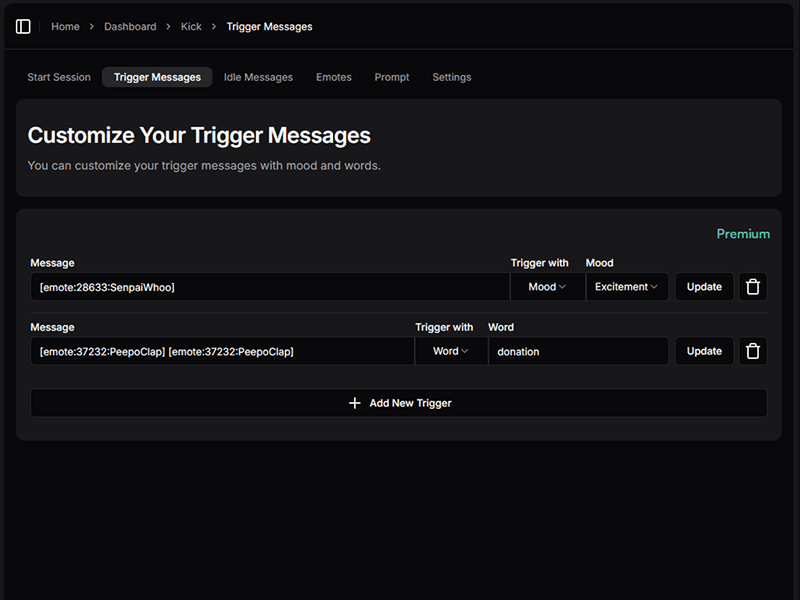
Task: Open the Word trigger type dropdown
Action: tap(452, 351)
